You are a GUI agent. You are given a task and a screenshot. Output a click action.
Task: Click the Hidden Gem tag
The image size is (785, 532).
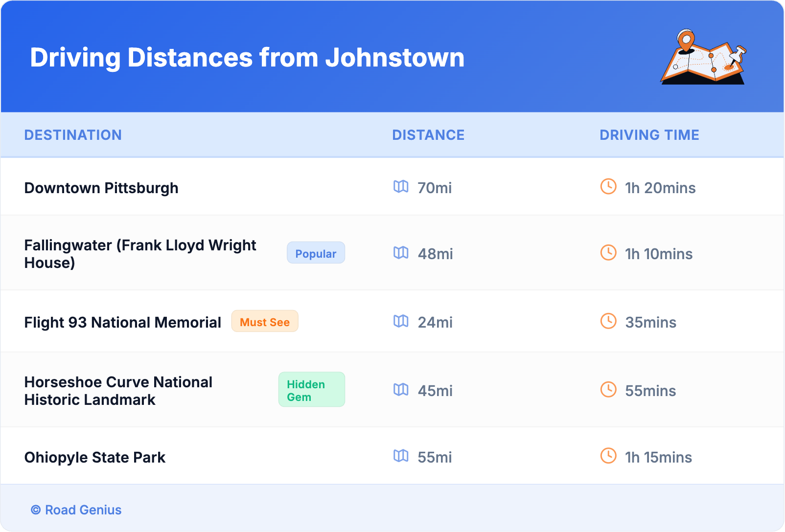(311, 390)
